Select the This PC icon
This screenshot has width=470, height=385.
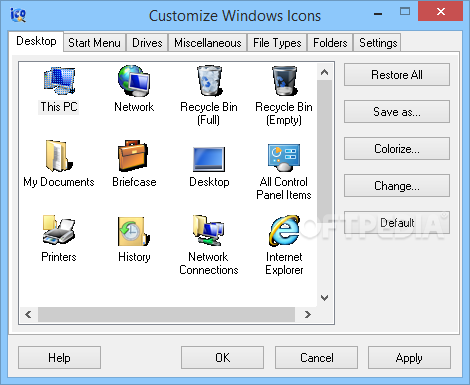(x=59, y=81)
